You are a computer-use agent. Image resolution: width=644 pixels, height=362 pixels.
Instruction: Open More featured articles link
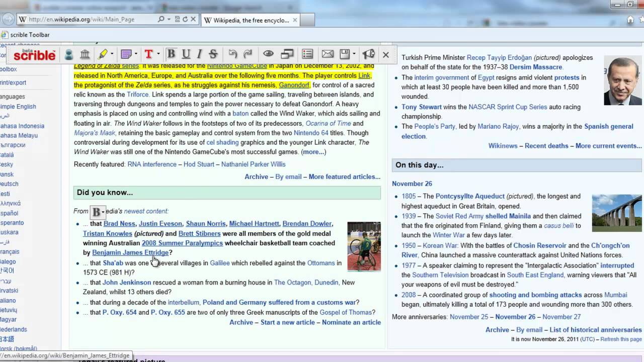[x=345, y=176]
